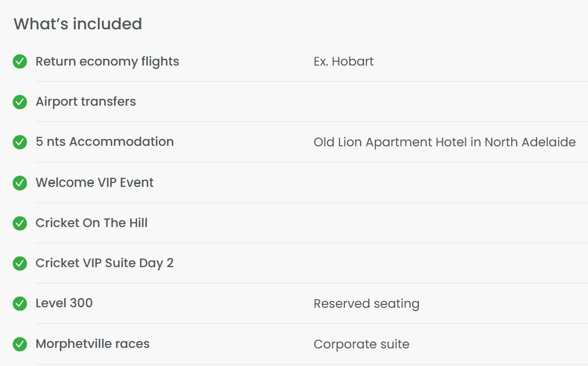Click the What's included heading
This screenshot has height=366, width=588.
point(78,23)
